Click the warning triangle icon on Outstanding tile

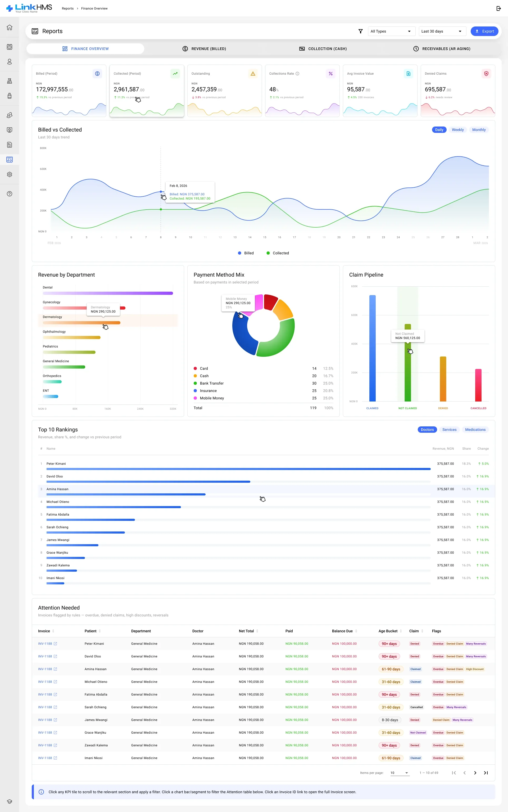tap(253, 74)
